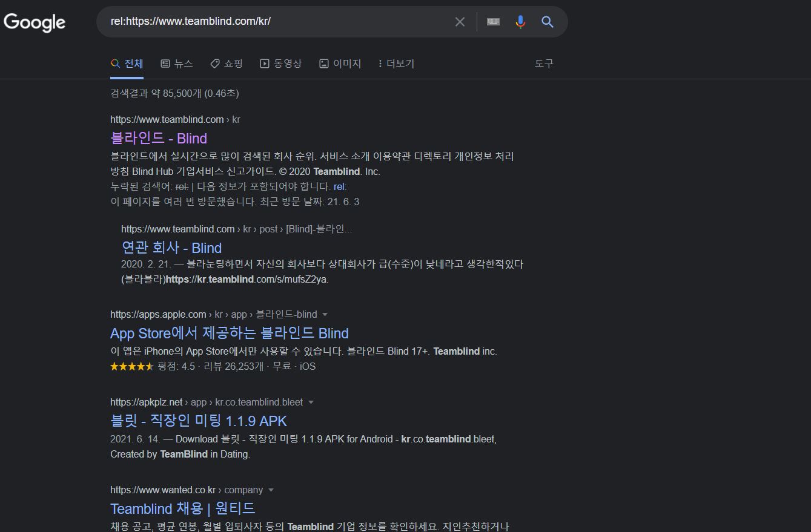Screen dimensions: 811x532
Task: Open the 연관 회사 - Blind result
Action: click(x=171, y=248)
